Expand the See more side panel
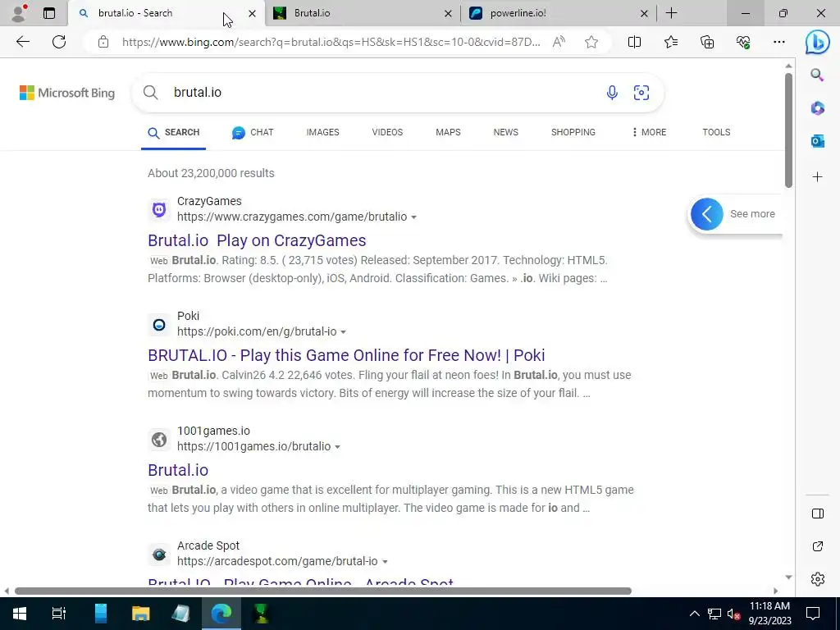840x630 pixels. tap(734, 214)
